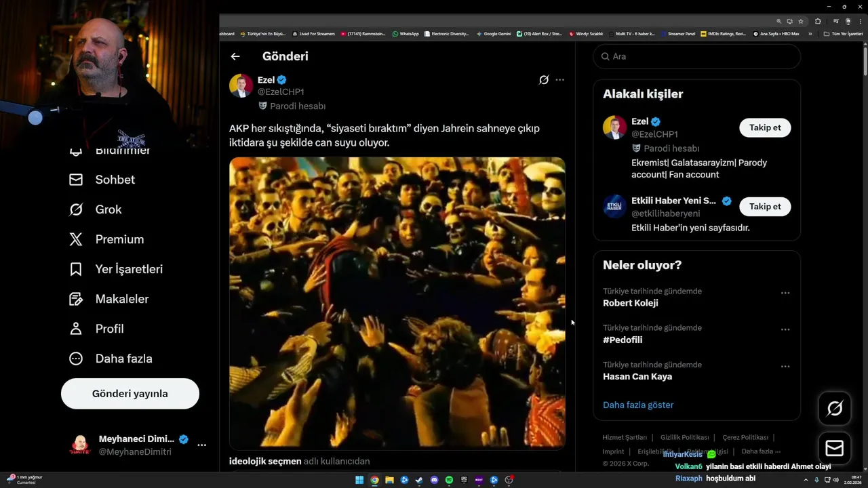
Task: Open the Çerez Politikası footer link
Action: 745,437
